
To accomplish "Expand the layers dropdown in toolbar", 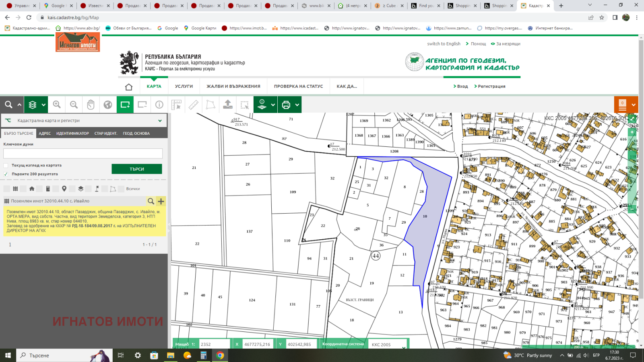I will click(43, 105).
